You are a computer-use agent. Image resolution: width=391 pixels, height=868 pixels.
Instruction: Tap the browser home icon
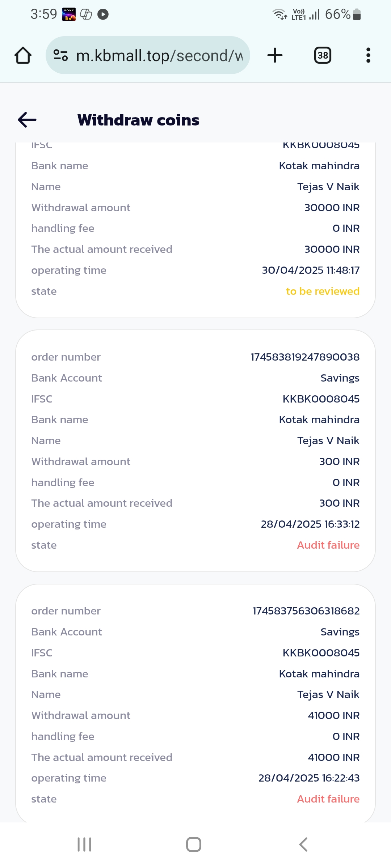tap(23, 56)
